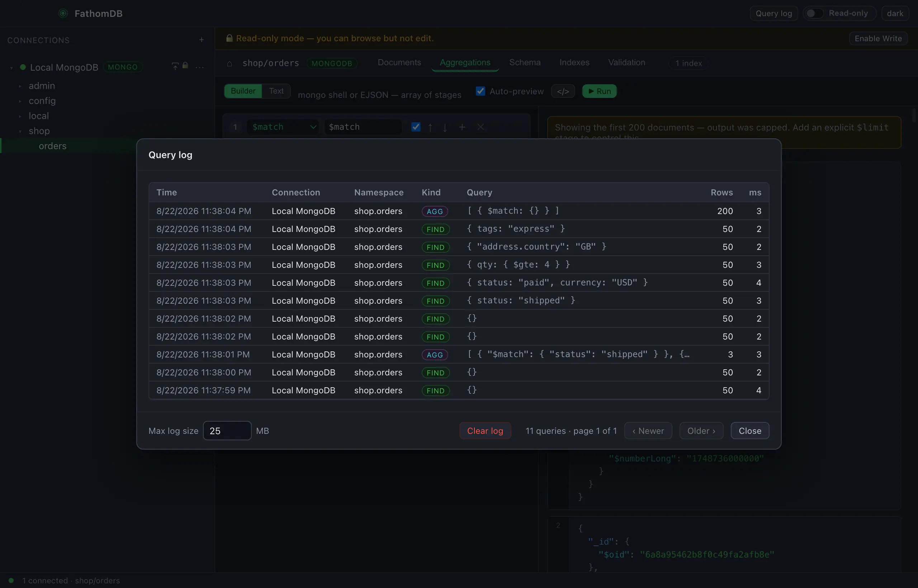Open the $match stage operator dropdown
Screen dimensions: 918x588
tap(283, 127)
